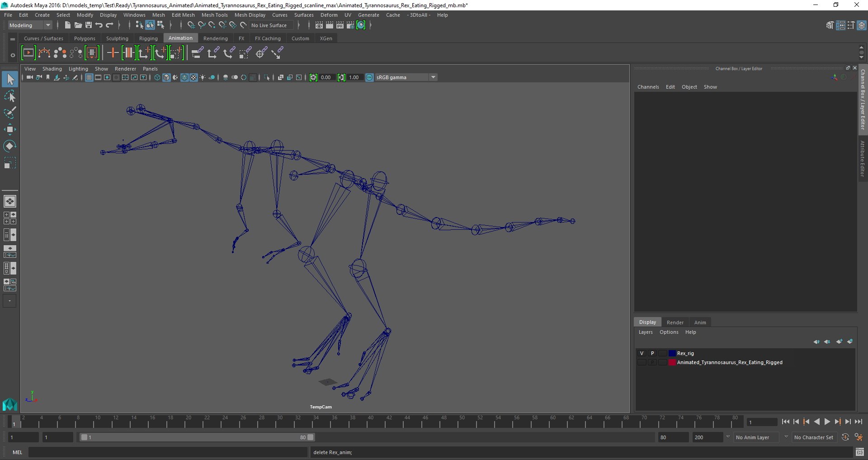The height and width of the screenshot is (460, 868).
Task: Click the current frame input field
Action: coord(762,422)
